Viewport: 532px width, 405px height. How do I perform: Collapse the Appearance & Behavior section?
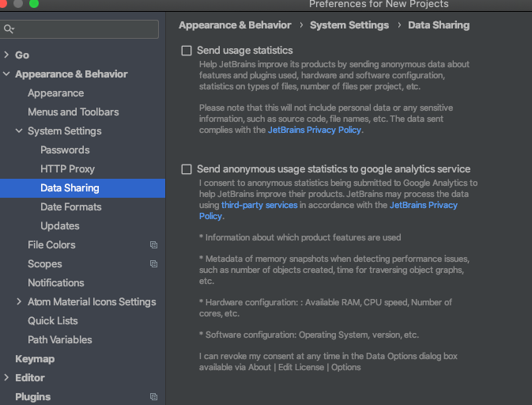(6, 74)
